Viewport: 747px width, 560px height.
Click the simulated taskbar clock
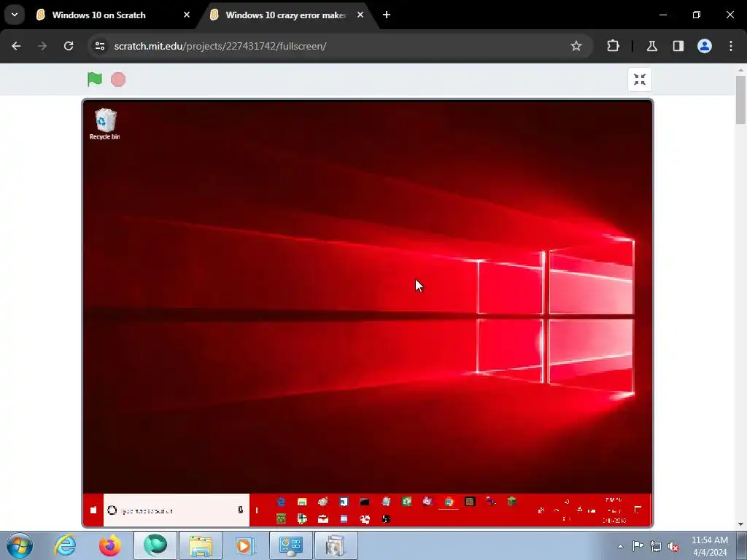[x=614, y=510]
